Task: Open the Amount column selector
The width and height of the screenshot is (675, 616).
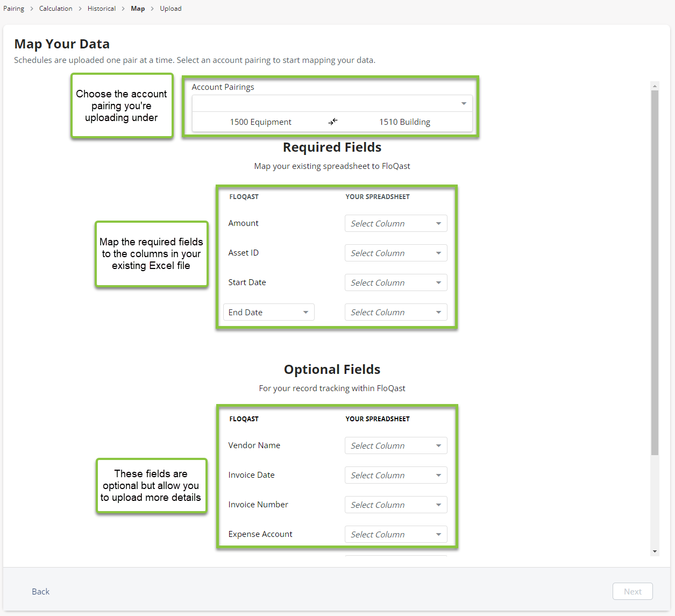Action: coord(395,224)
